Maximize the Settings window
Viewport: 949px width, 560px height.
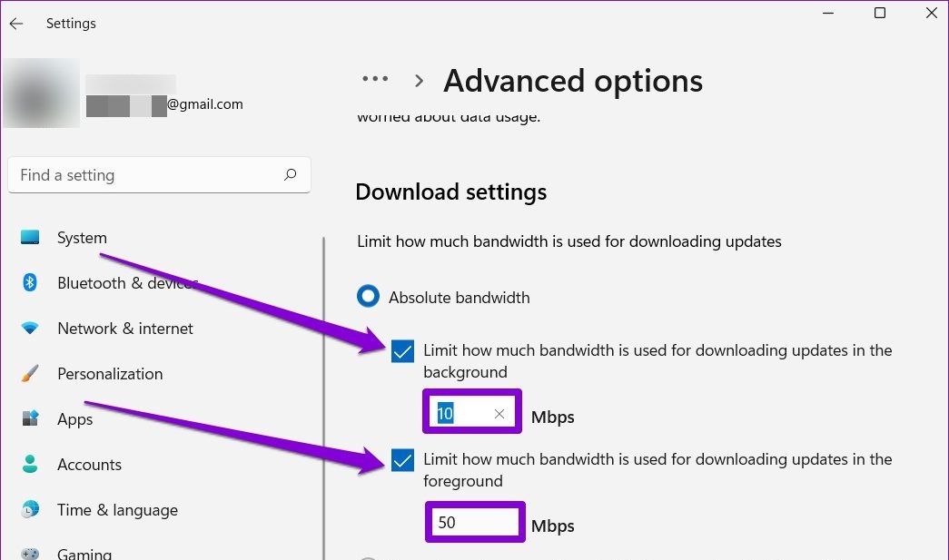(880, 13)
